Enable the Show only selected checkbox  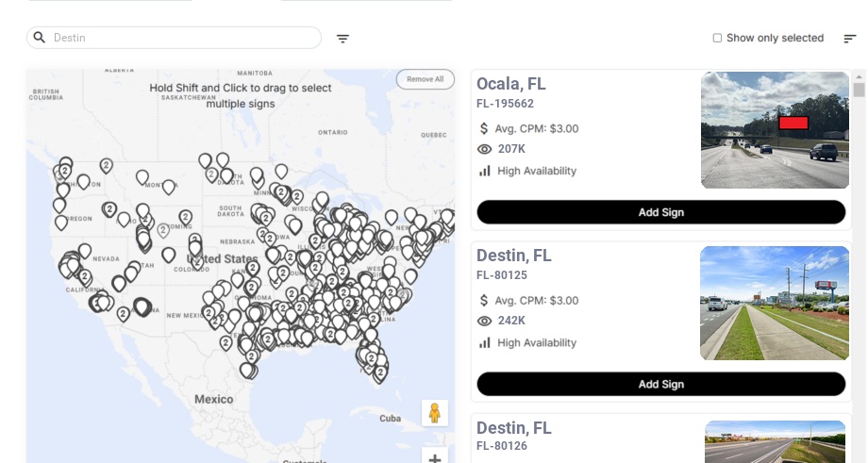pos(717,39)
